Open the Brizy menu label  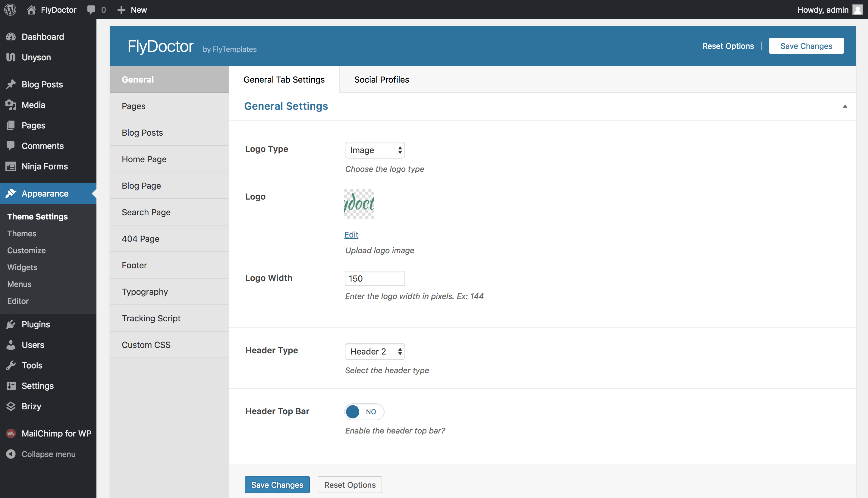(31, 406)
